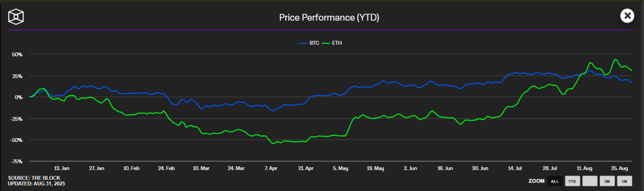This screenshot has height=191, width=644.
Task: Click the 28. Jul x-axis date
Action: pos(550,168)
